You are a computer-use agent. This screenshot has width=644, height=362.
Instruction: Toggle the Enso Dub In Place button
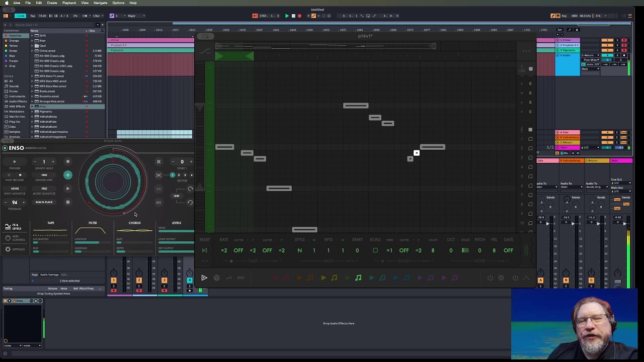(x=44, y=202)
